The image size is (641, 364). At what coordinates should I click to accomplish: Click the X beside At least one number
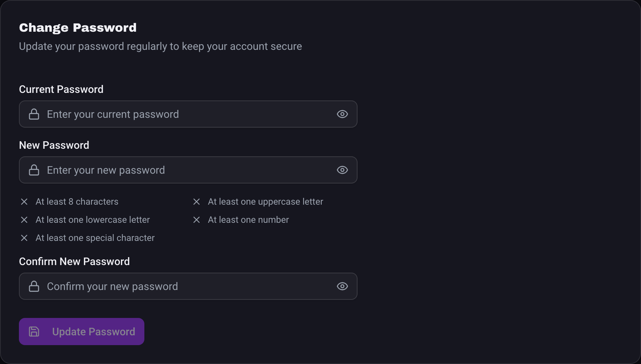[197, 220]
